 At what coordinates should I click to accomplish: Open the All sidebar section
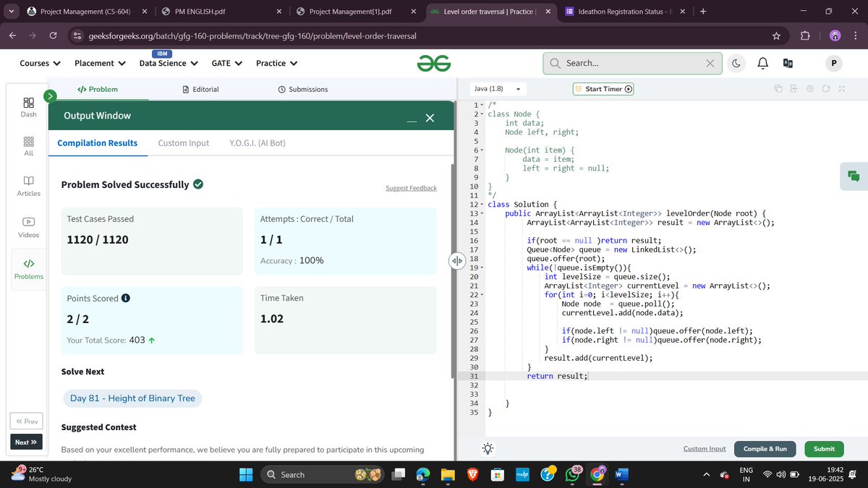click(x=28, y=146)
